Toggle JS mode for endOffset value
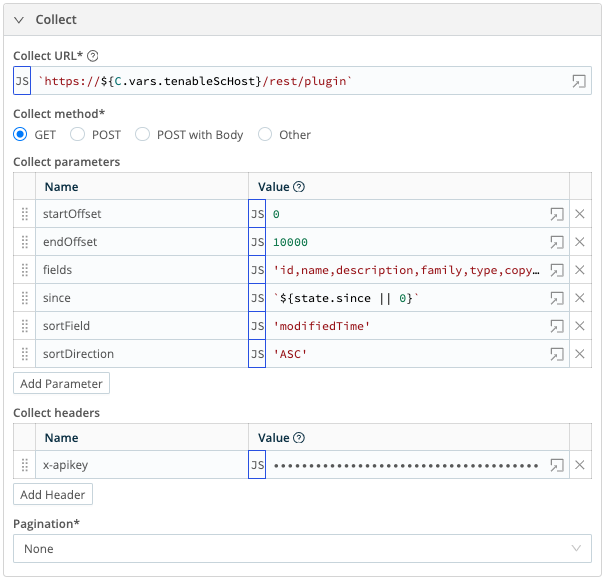This screenshot has width=605, height=581. pos(257,242)
